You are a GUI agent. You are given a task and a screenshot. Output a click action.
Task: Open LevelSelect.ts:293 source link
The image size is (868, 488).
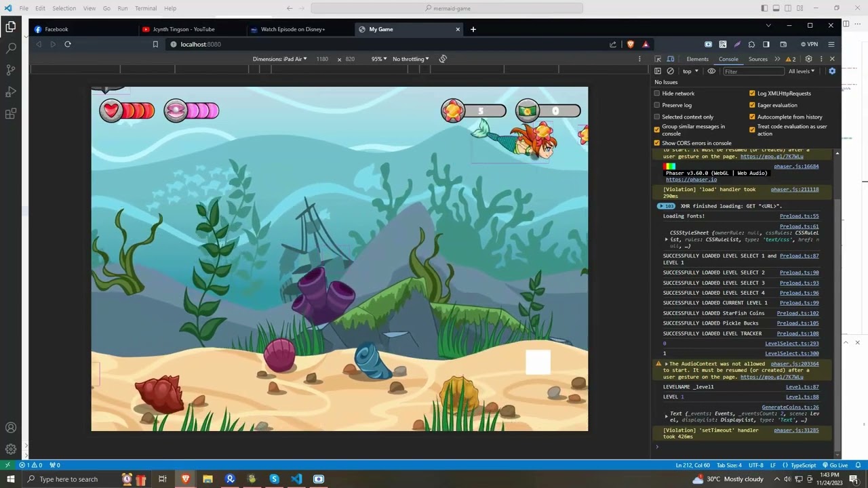pos(791,344)
